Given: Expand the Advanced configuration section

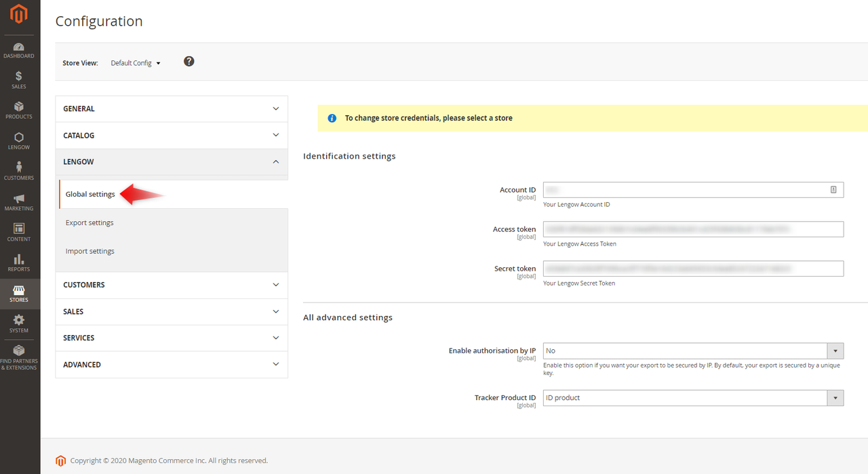Looking at the screenshot, I should coord(172,365).
